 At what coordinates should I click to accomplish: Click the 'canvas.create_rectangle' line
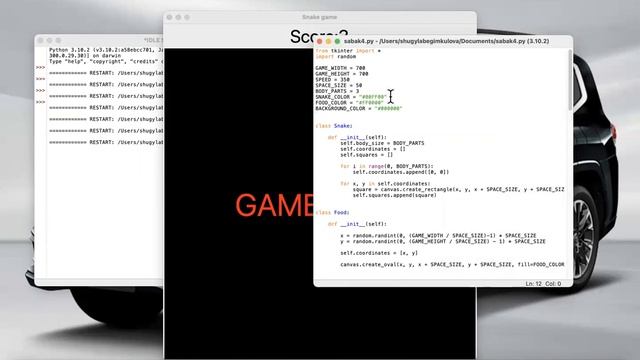tap(458, 189)
